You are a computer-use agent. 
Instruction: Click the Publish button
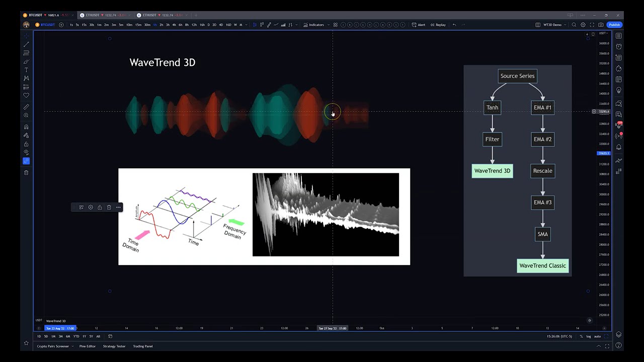click(614, 25)
